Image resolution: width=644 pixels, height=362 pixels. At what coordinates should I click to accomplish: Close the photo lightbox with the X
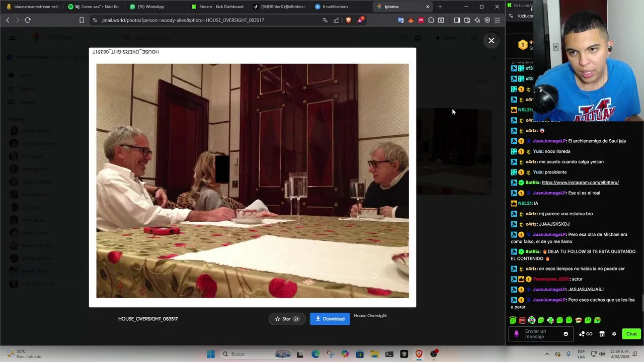[492, 40]
